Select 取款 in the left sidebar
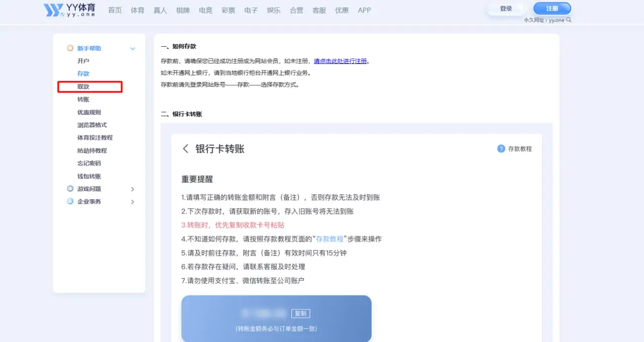This screenshot has width=644, height=342. (84, 86)
